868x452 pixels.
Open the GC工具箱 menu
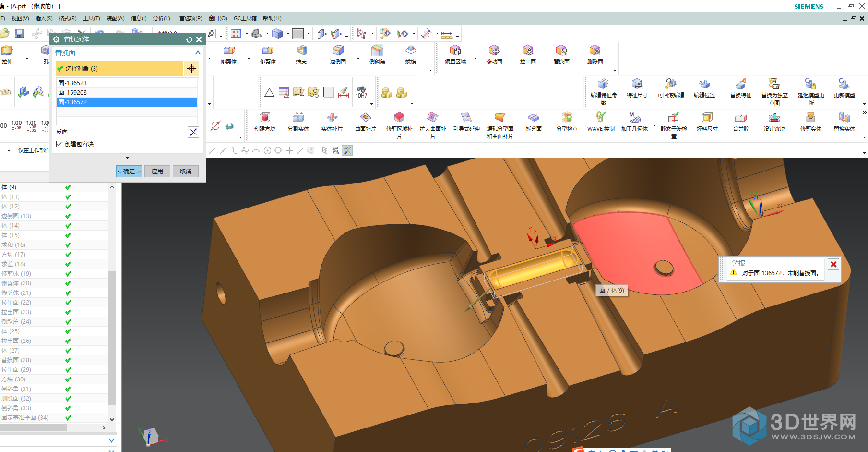point(245,18)
